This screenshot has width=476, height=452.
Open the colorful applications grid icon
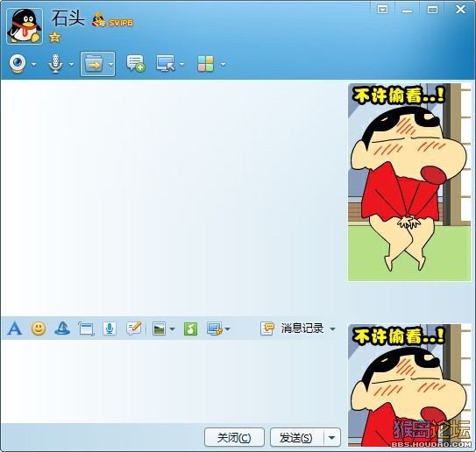[x=205, y=64]
